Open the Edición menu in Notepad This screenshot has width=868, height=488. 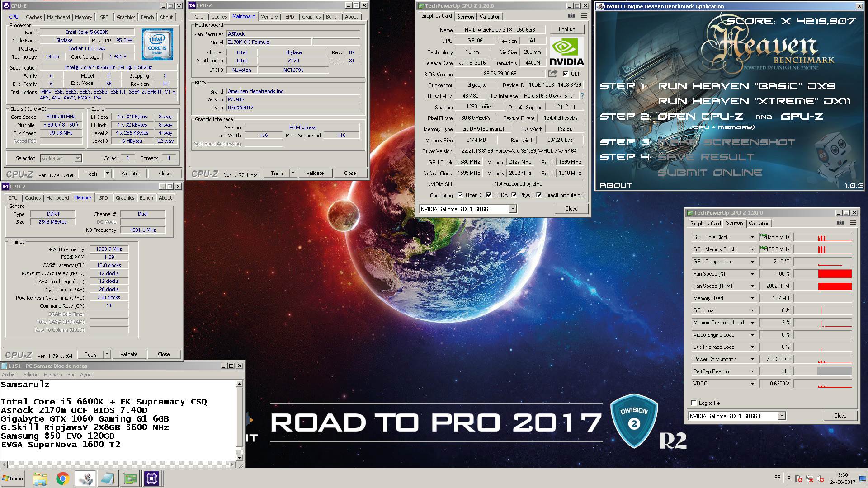click(31, 375)
